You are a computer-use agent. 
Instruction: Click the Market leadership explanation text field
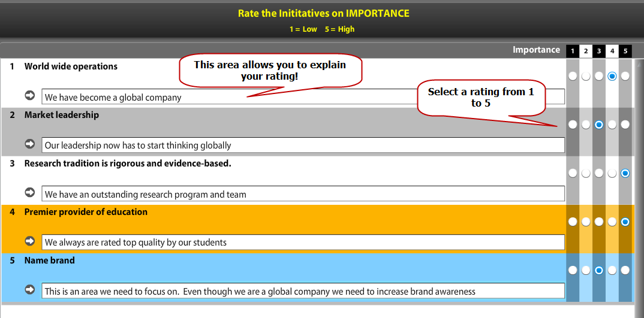point(303,145)
